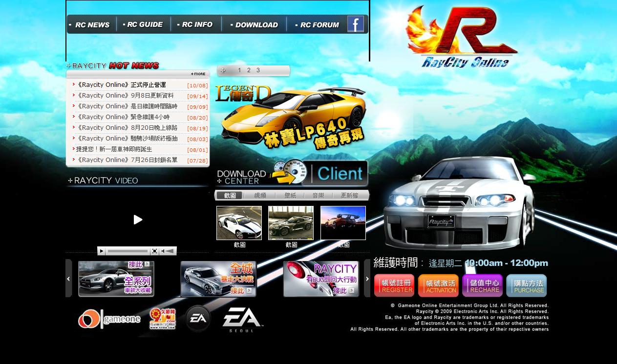617x364 pixels.
Task: Open the dark car in garage screenshot thumbnail
Action: coord(291,223)
